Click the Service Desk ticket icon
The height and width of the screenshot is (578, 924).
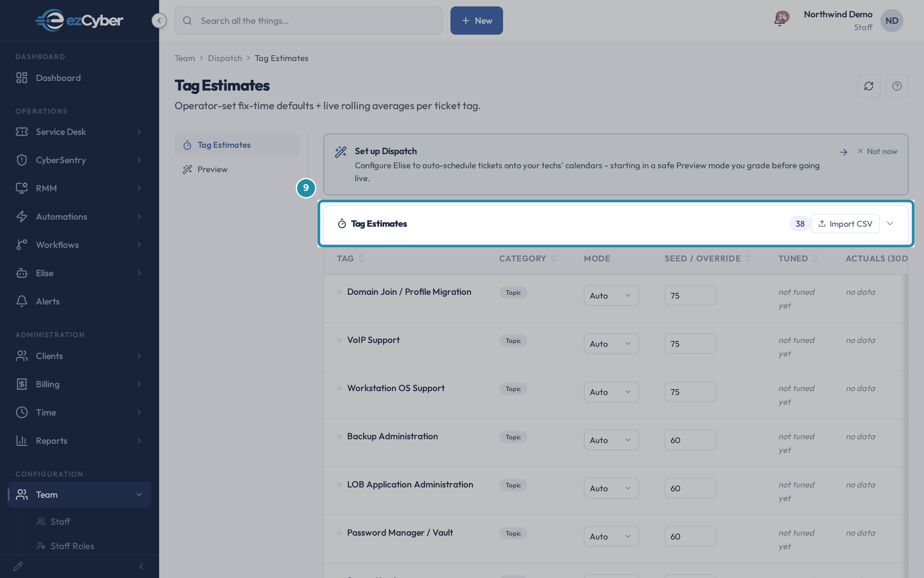tap(22, 132)
